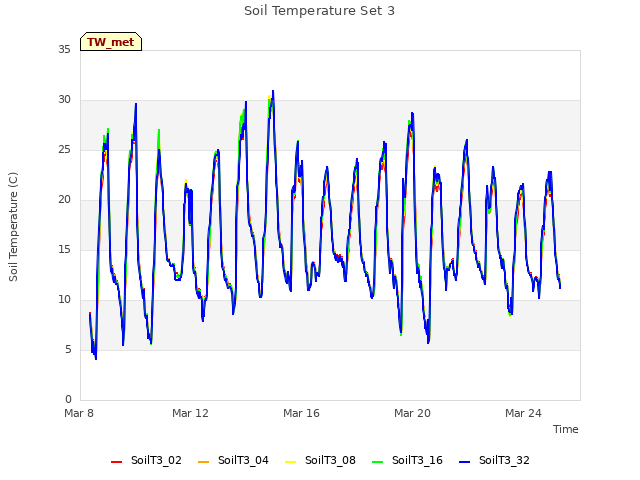
Task: Click the blue SoilT3_32 legend swatch
Action: [x=464, y=462]
